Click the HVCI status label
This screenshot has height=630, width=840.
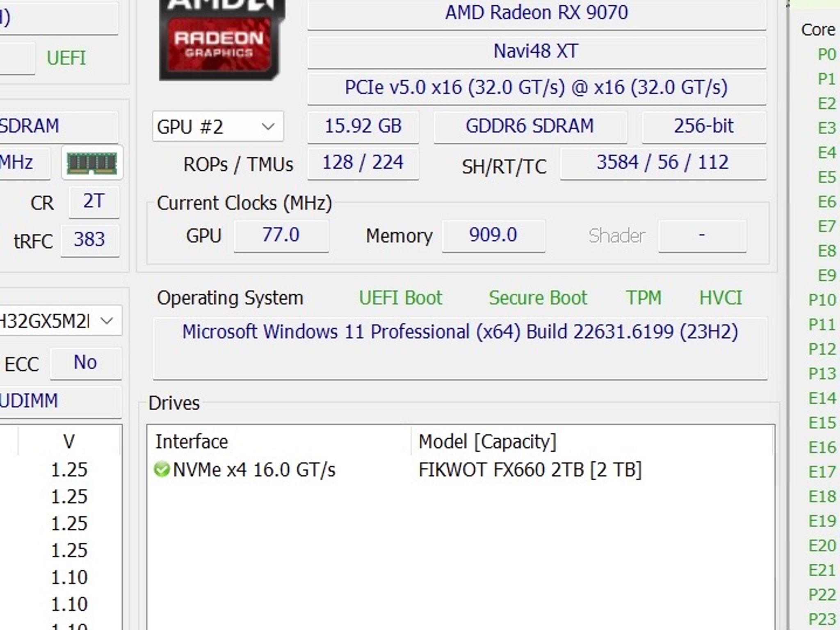click(x=721, y=298)
